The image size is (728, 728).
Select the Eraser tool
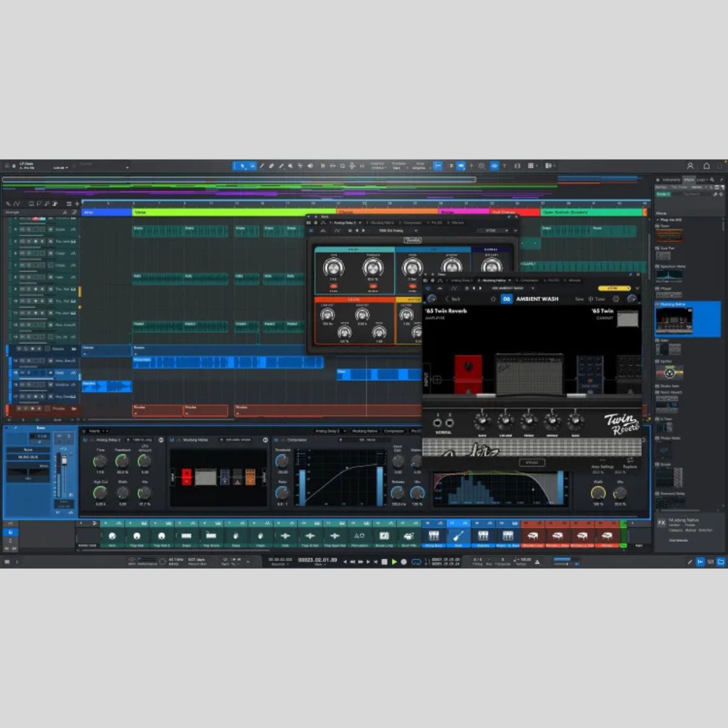[271, 165]
